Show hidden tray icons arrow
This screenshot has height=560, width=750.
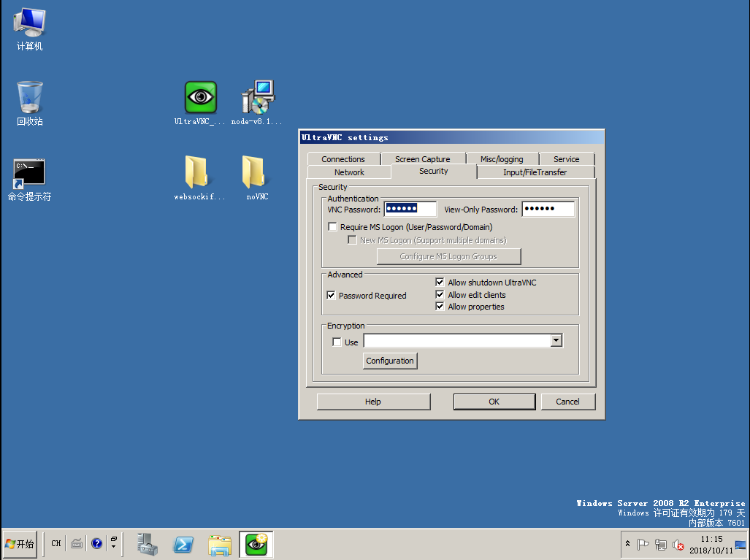[627, 544]
